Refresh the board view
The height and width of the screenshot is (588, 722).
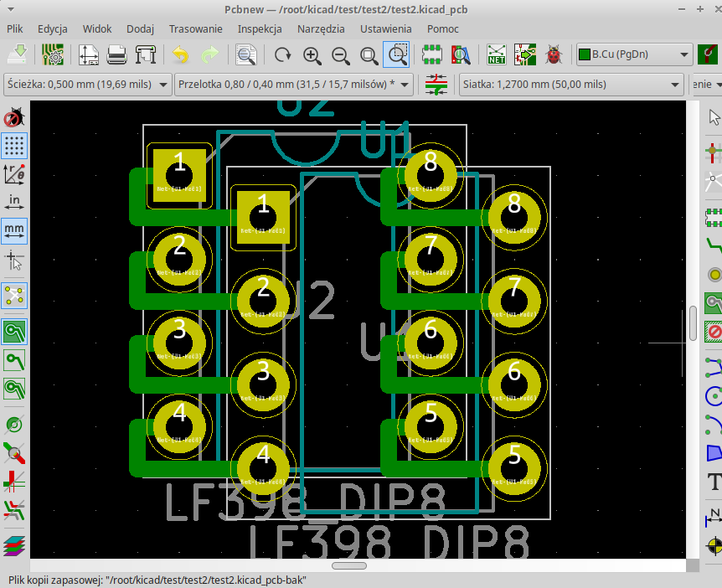click(282, 54)
